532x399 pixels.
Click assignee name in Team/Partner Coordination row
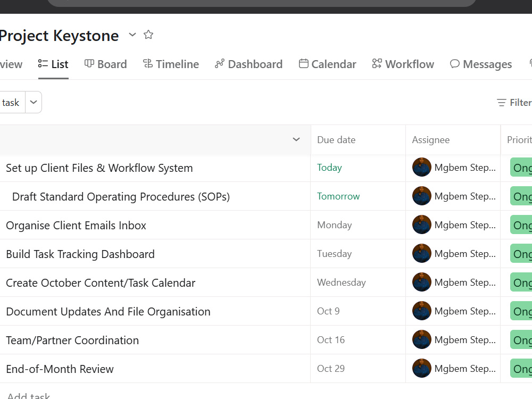(x=465, y=340)
